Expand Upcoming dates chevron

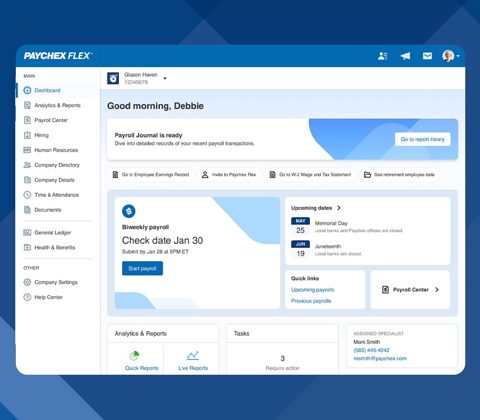[339, 208]
